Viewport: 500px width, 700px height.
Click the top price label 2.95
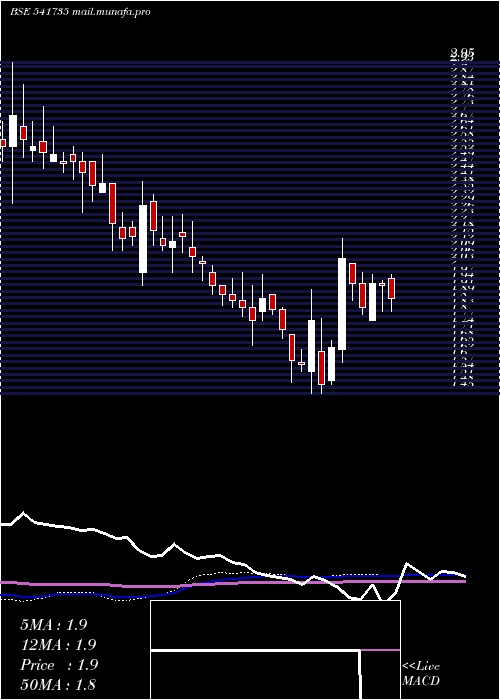coord(462,53)
